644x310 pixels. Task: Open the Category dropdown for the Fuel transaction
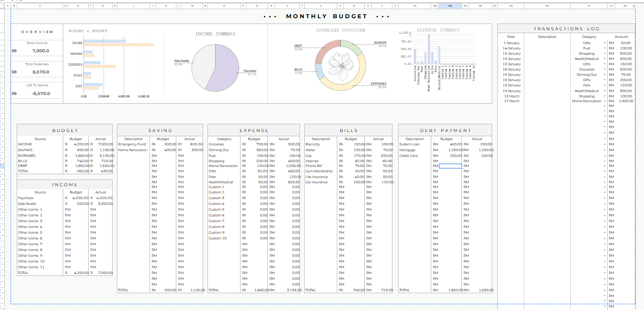pyautogui.click(x=605, y=48)
